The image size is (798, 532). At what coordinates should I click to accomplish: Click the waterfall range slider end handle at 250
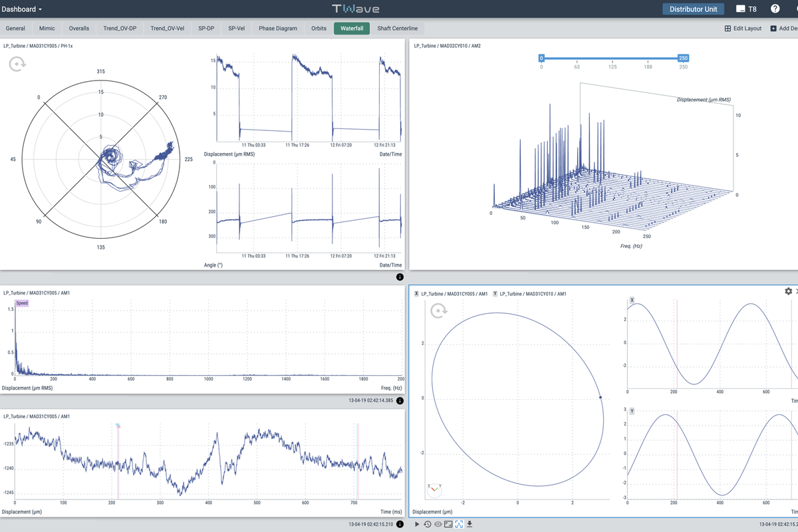click(683, 59)
